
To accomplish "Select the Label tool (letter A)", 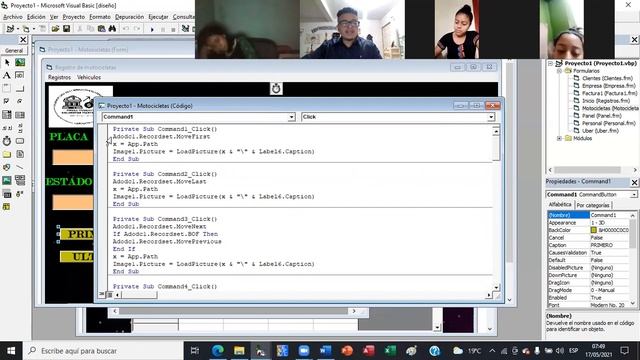I will pyautogui.click(x=7, y=76).
